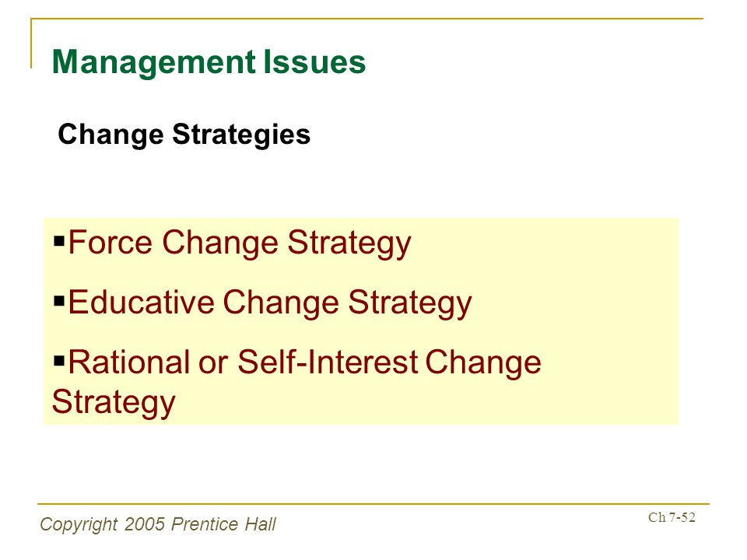Click the Rational or Self-Interest Change line

[x=305, y=363]
